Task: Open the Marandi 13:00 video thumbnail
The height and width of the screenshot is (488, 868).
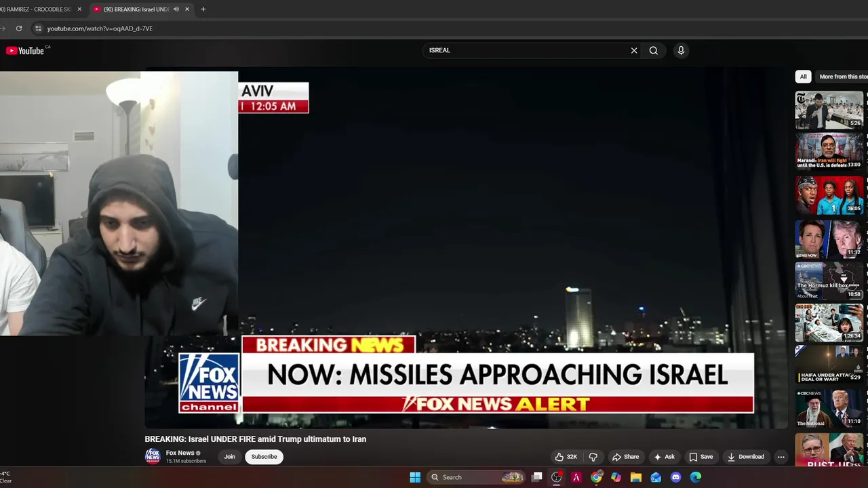Action: point(829,150)
